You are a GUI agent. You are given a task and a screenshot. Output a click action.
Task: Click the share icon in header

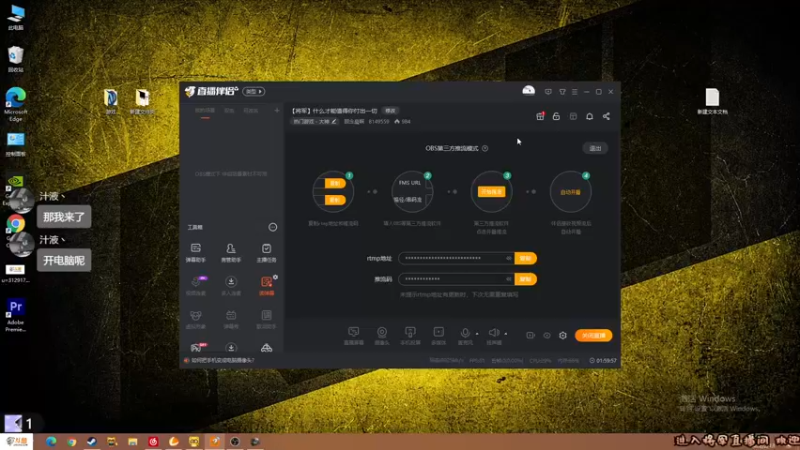tap(606, 116)
